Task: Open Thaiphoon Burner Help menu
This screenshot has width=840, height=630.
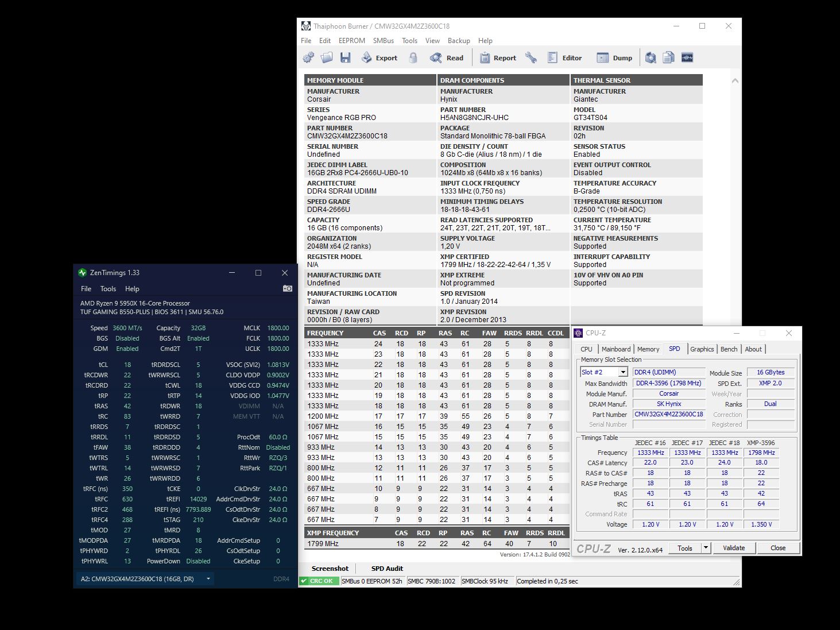Action: point(485,41)
